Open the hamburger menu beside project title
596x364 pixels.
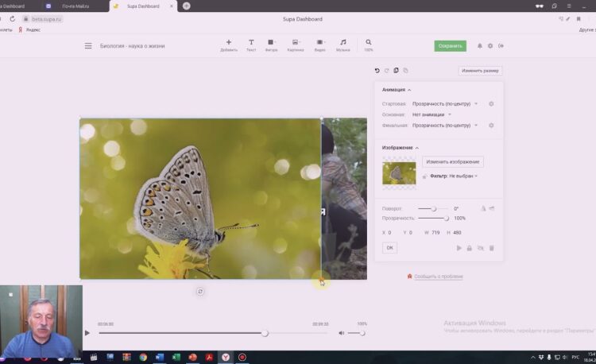(88, 46)
